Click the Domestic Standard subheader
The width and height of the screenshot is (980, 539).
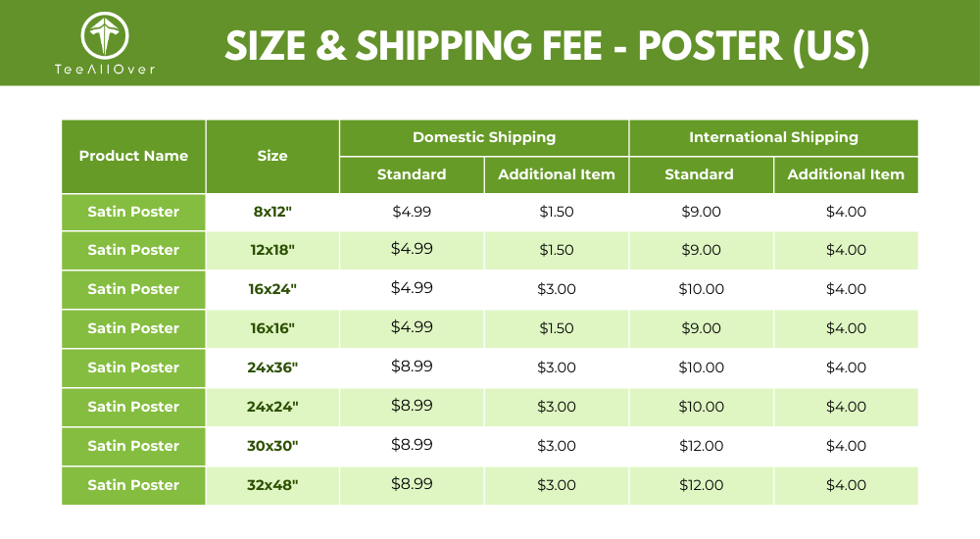(412, 174)
